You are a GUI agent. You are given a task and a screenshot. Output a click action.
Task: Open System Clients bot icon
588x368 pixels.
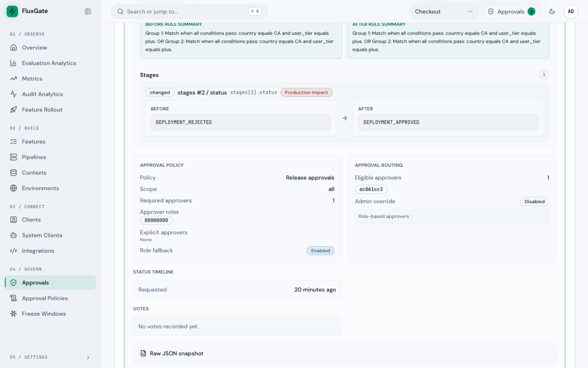click(x=14, y=235)
